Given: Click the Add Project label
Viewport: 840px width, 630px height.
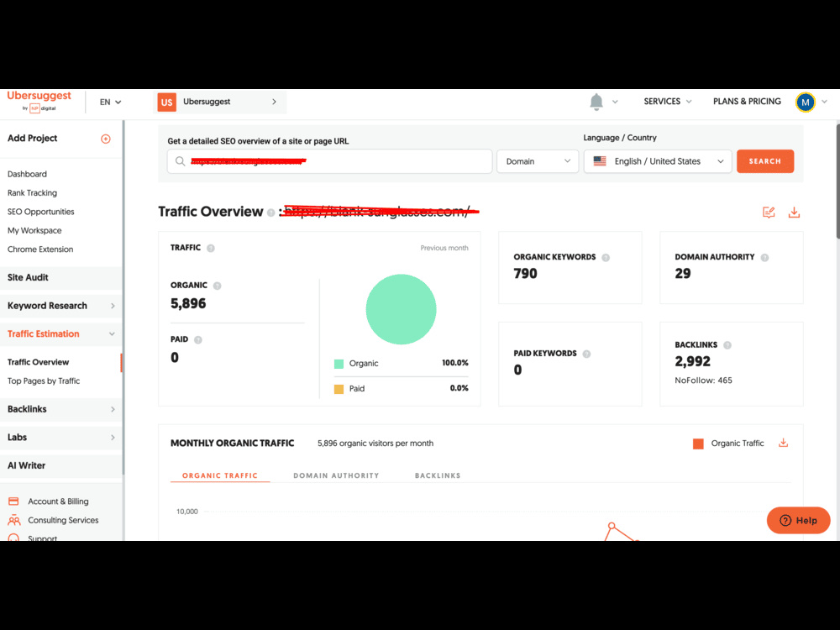Looking at the screenshot, I should (x=32, y=139).
